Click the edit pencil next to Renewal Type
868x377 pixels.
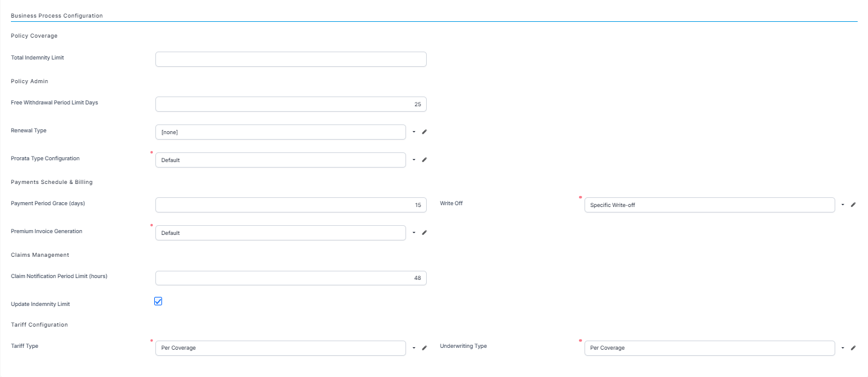pos(424,132)
